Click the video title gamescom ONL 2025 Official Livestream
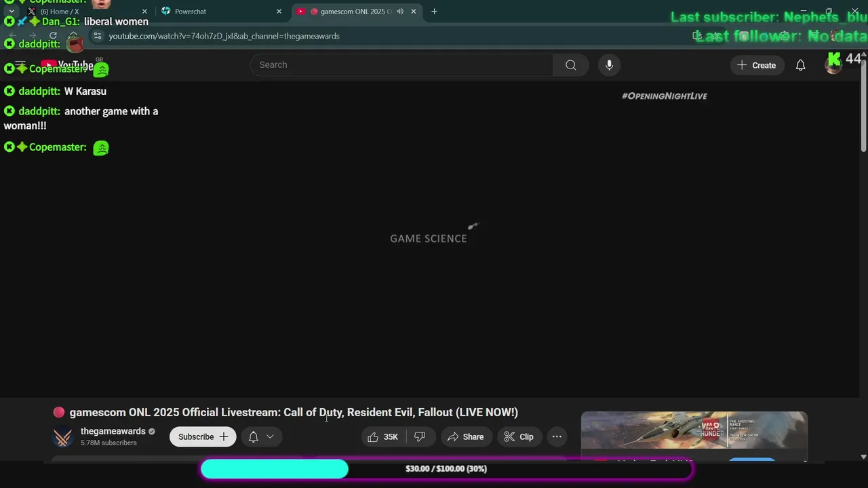Viewport: 868px width, 488px height. (294, 412)
